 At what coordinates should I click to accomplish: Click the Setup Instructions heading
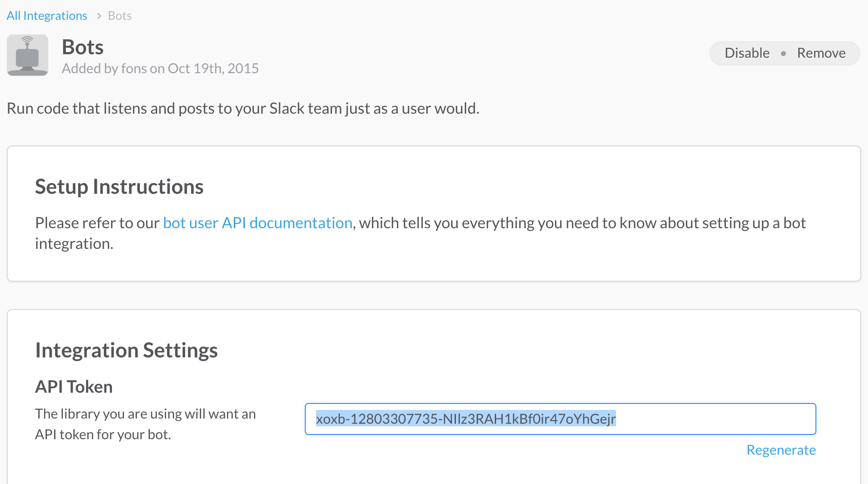point(119,187)
